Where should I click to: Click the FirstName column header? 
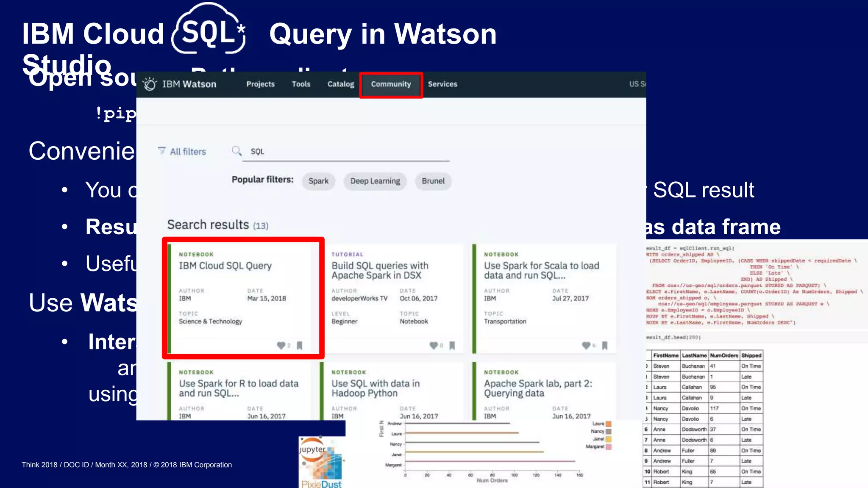tap(665, 355)
